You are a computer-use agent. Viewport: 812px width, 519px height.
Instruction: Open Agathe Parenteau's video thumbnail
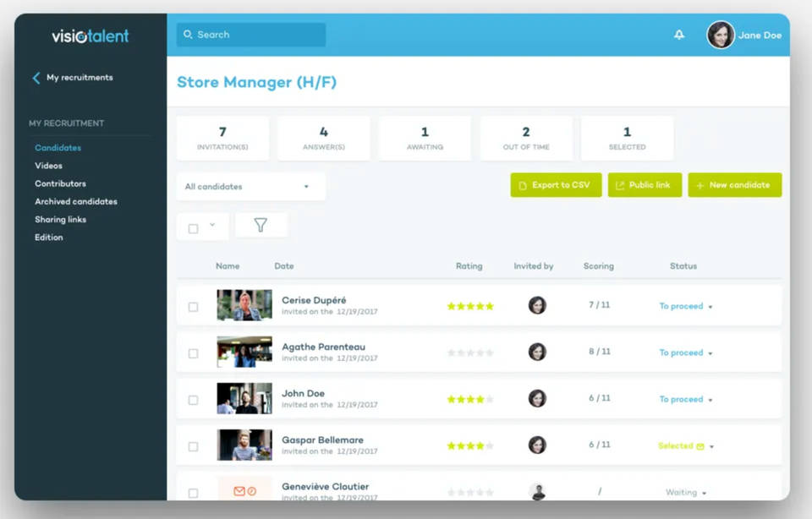tap(244, 352)
